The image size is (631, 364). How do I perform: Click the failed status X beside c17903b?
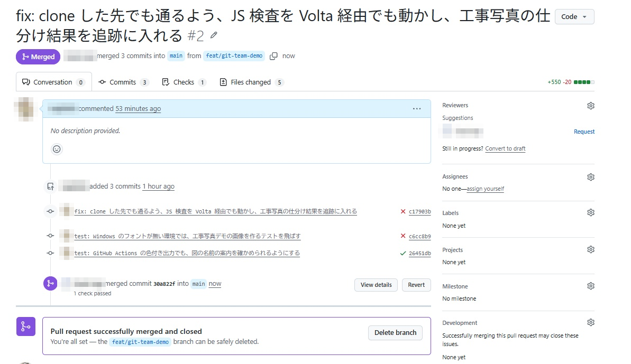point(403,211)
